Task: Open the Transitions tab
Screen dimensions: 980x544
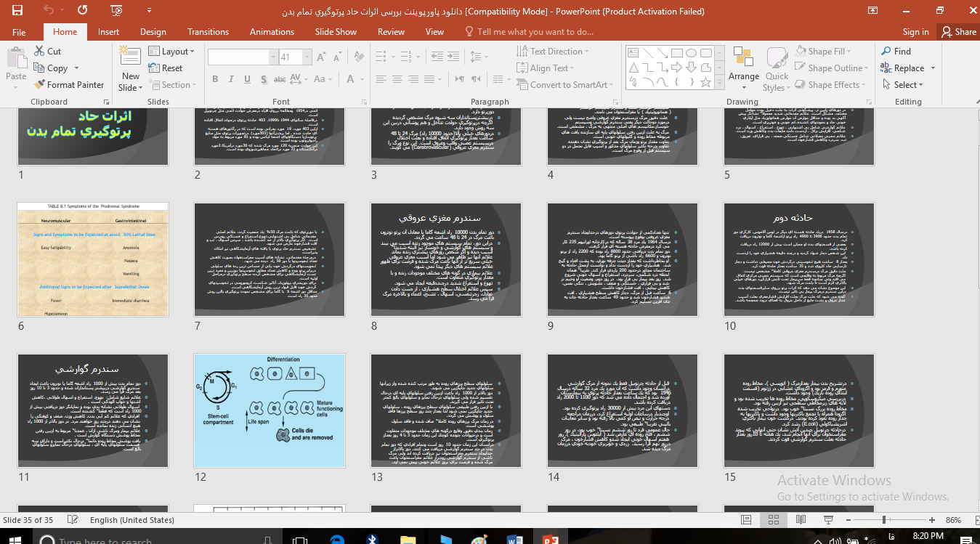Action: coord(208,32)
